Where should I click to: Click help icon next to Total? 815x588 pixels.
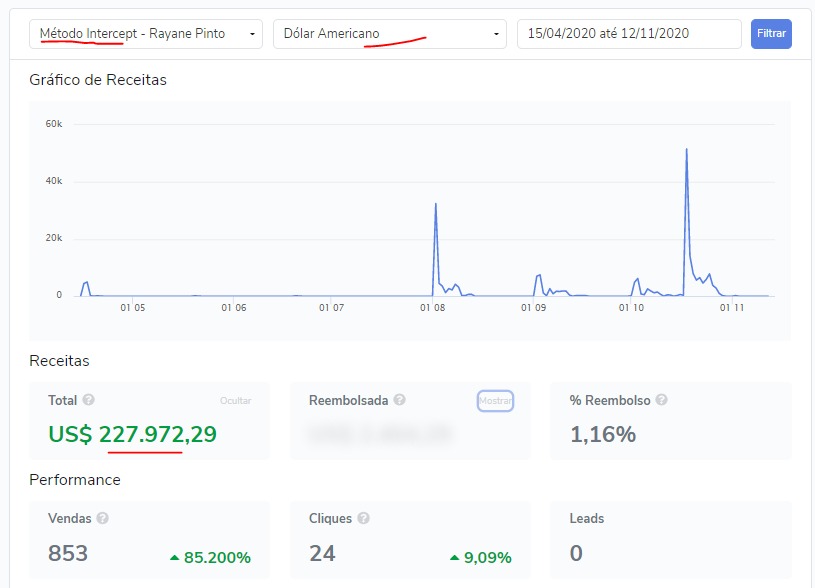point(89,400)
